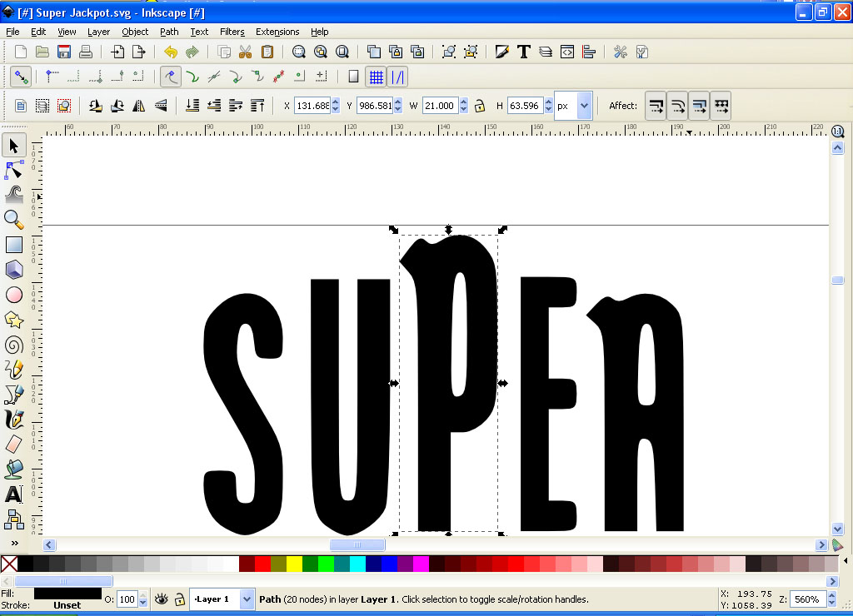
Task: Open the Align and Distribute dialog
Action: pos(589,52)
